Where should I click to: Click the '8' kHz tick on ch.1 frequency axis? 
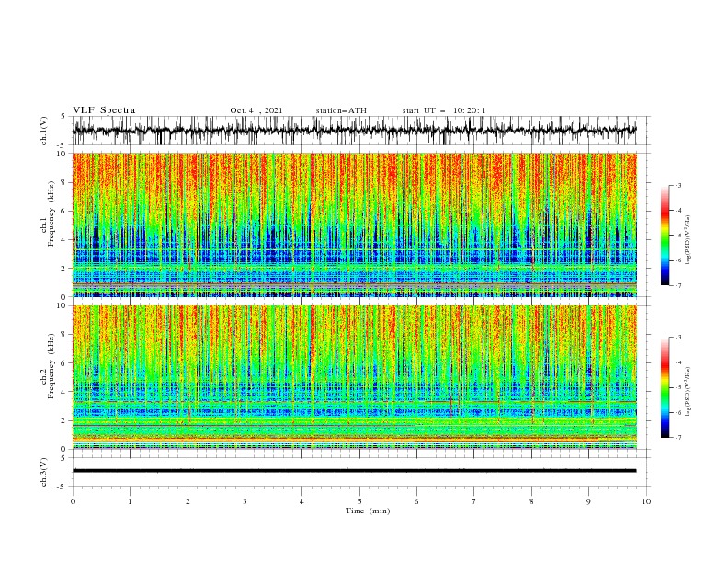[63, 182]
